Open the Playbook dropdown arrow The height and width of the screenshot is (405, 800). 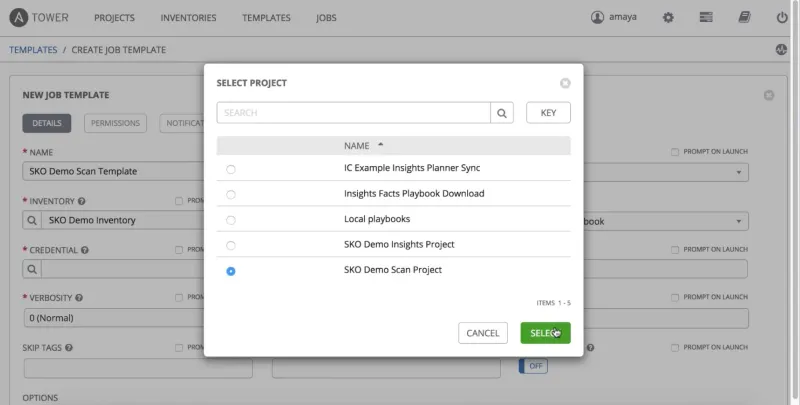pos(738,221)
